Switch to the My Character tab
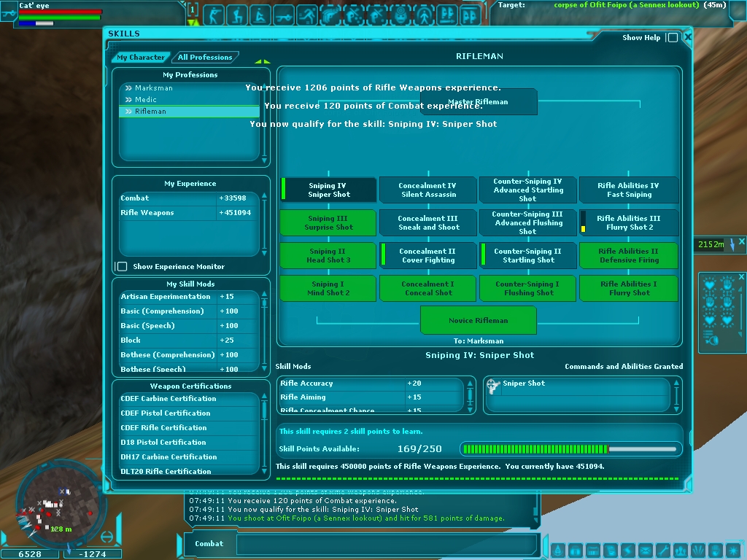Image resolution: width=747 pixels, height=560 pixels. [141, 58]
